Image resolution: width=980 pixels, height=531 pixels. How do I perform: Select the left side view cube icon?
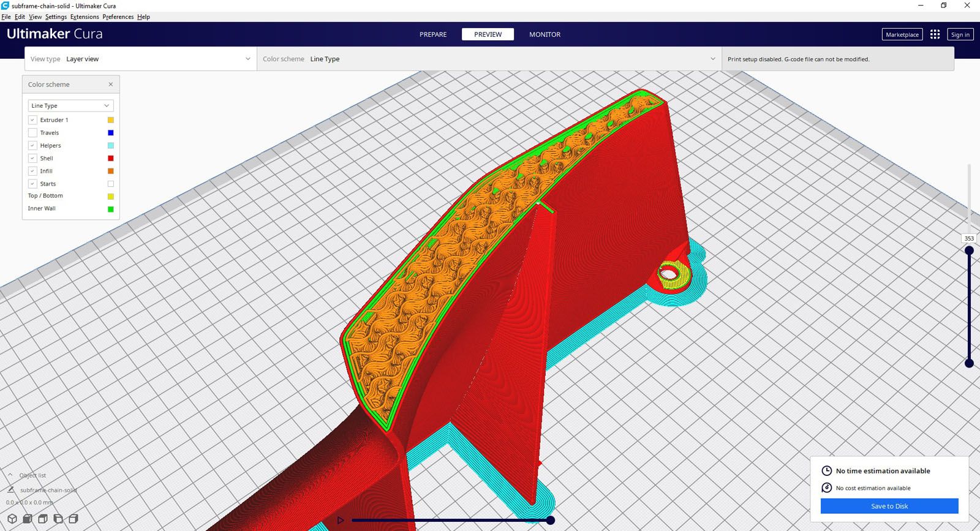pos(58,519)
